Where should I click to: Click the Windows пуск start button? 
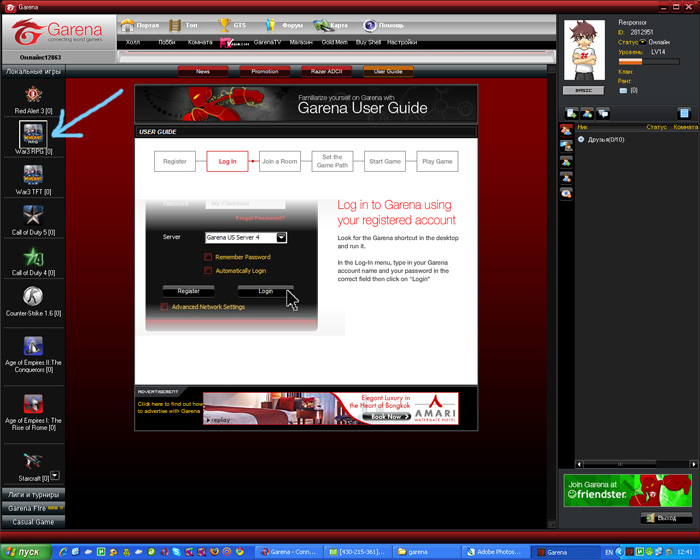[x=22, y=552]
